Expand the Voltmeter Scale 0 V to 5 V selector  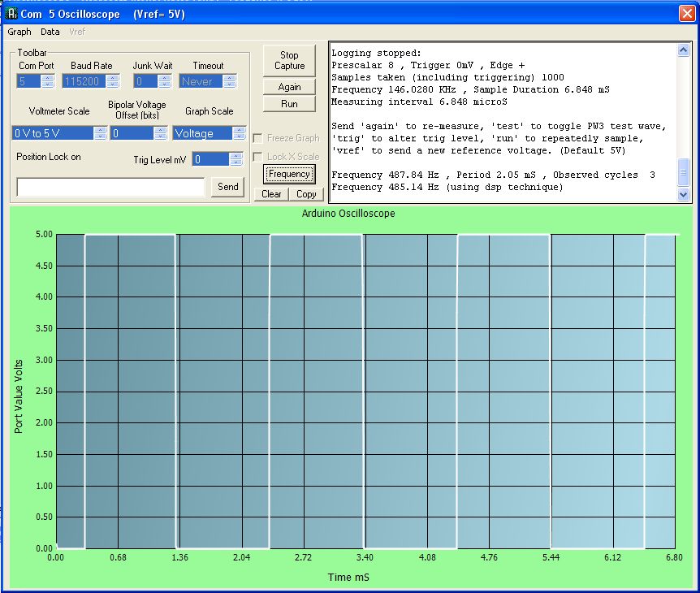click(x=59, y=133)
